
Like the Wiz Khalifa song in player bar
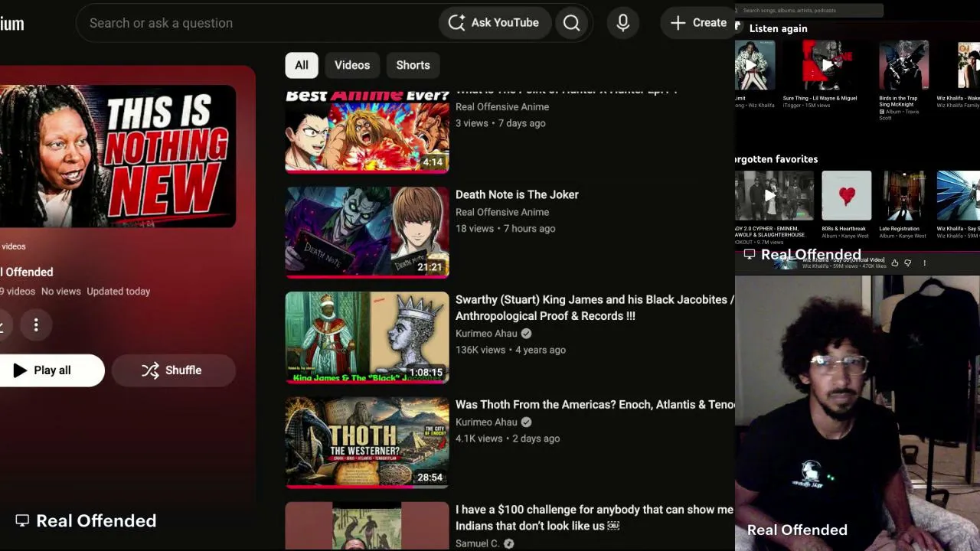(x=895, y=263)
